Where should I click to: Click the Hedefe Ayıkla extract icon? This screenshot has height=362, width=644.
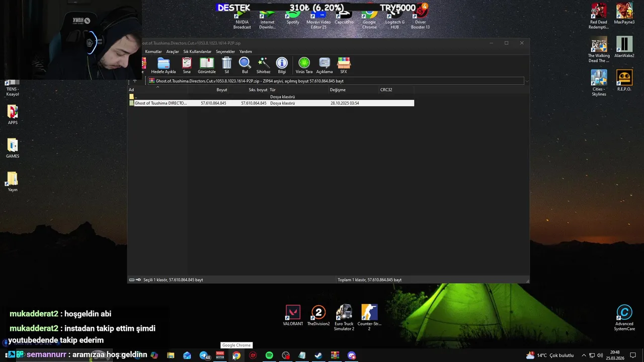pos(164,65)
